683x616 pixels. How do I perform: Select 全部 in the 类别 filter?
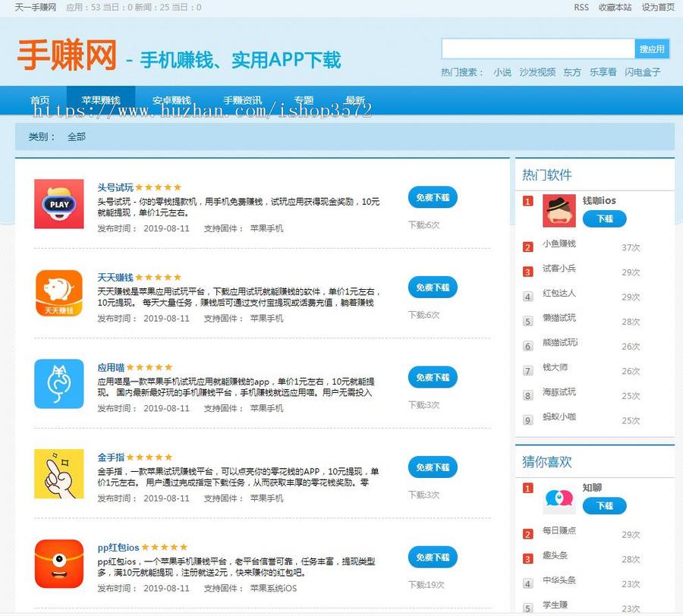tap(74, 137)
